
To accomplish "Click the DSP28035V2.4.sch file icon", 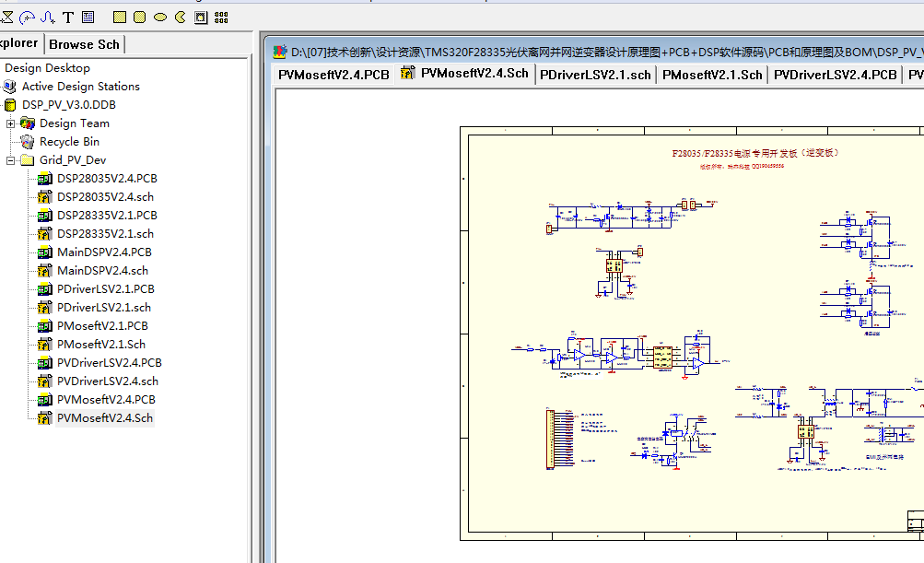I will coord(45,197).
